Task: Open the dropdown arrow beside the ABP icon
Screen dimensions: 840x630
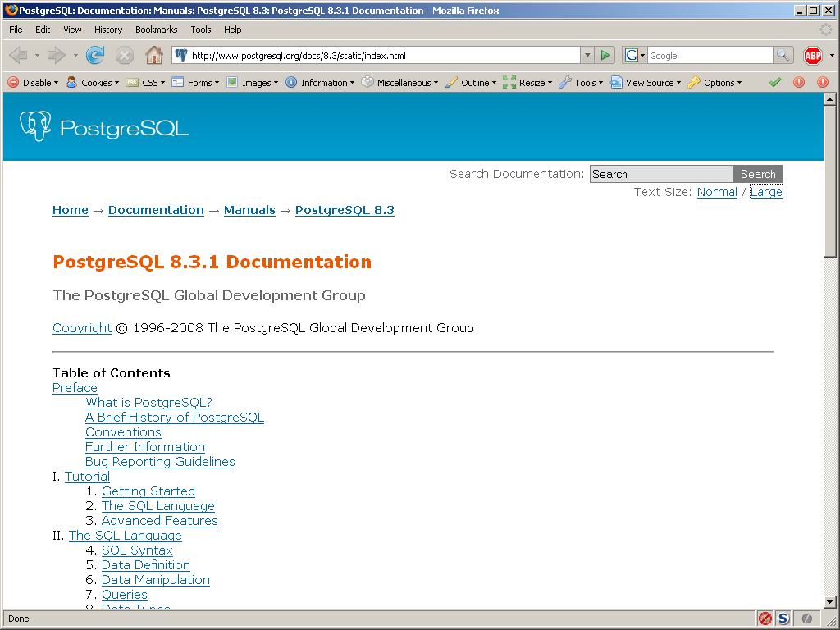Action: pos(832,55)
